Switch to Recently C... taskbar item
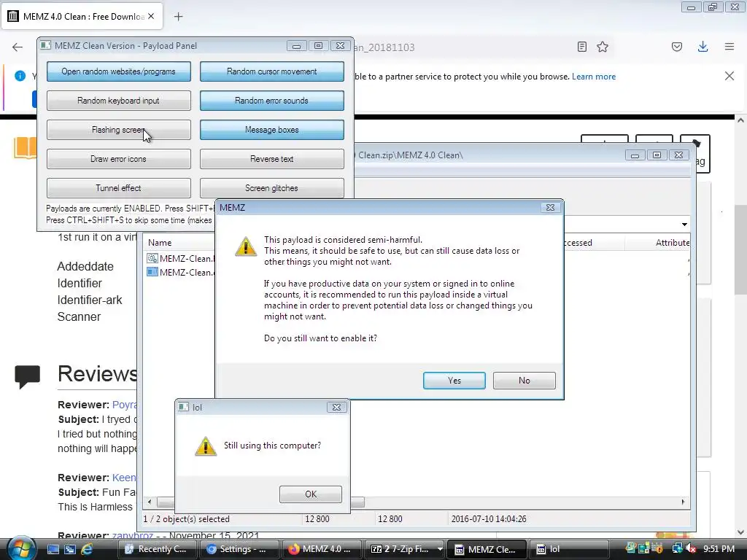Image resolution: width=747 pixels, height=560 pixels. [x=156, y=549]
